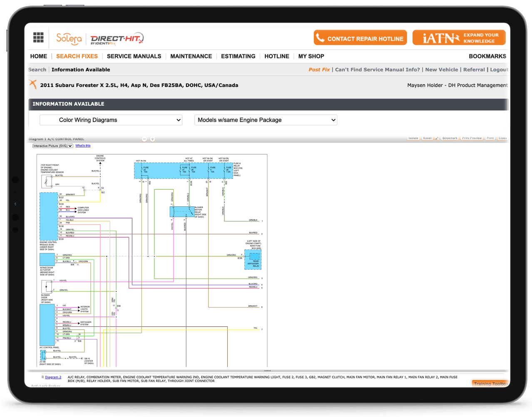Open the Interactive Picture (SVG) dropdown

53,146
